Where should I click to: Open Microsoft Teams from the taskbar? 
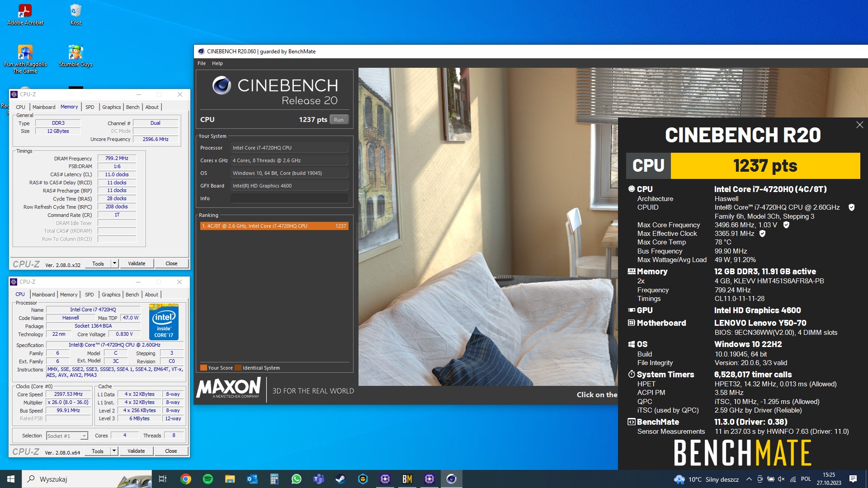pos(319,479)
